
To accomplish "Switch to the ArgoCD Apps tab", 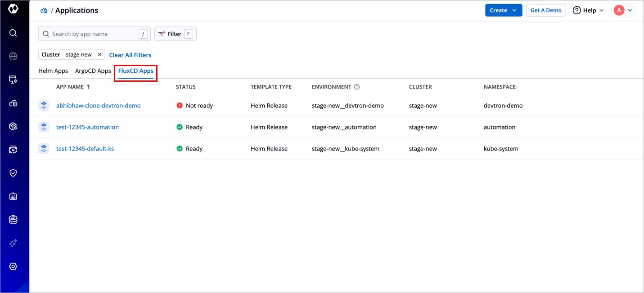I will (x=93, y=71).
